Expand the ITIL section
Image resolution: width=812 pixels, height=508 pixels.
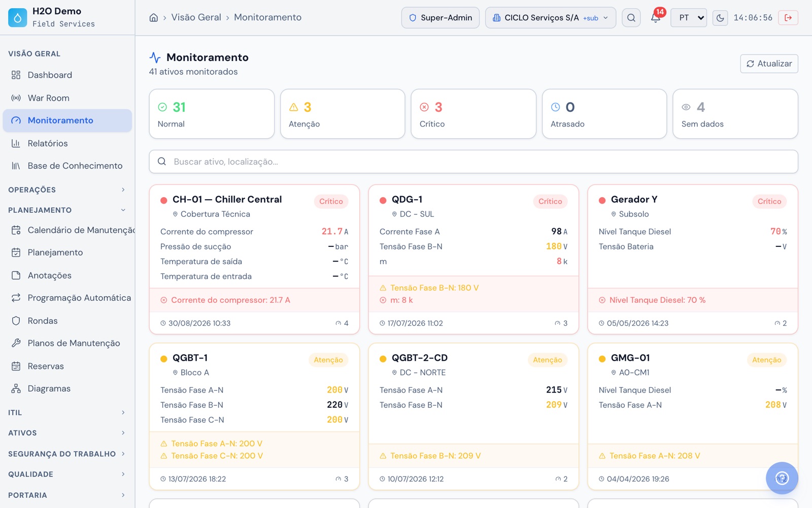67,412
